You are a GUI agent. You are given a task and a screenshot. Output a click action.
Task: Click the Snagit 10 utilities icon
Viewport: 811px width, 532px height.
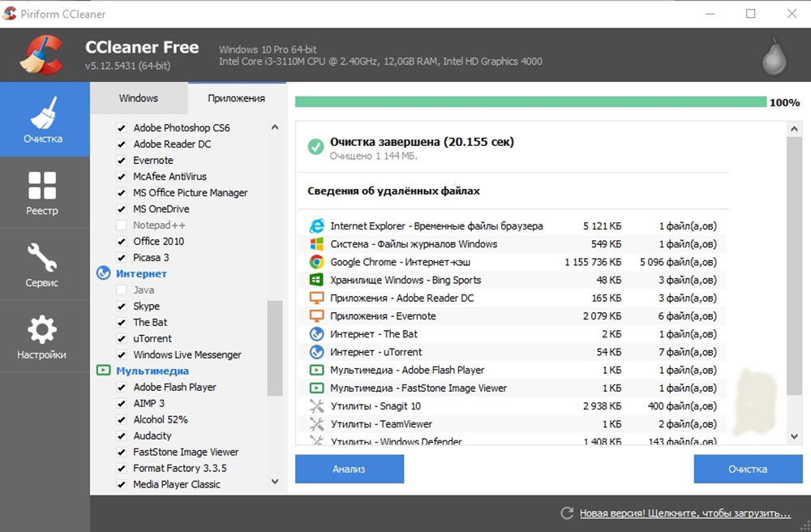(316, 406)
